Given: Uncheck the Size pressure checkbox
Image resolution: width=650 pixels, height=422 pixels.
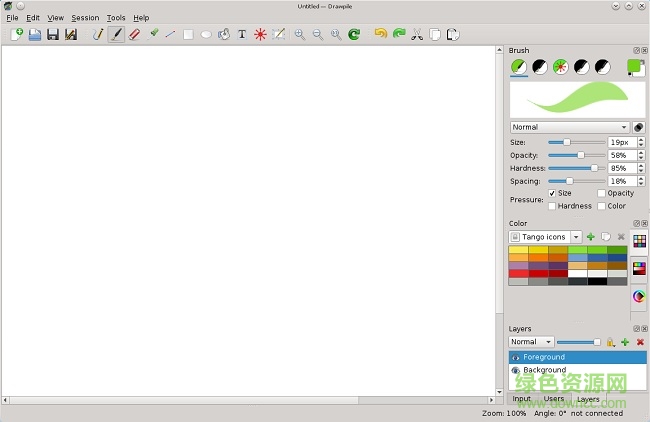Looking at the screenshot, I should 552,193.
